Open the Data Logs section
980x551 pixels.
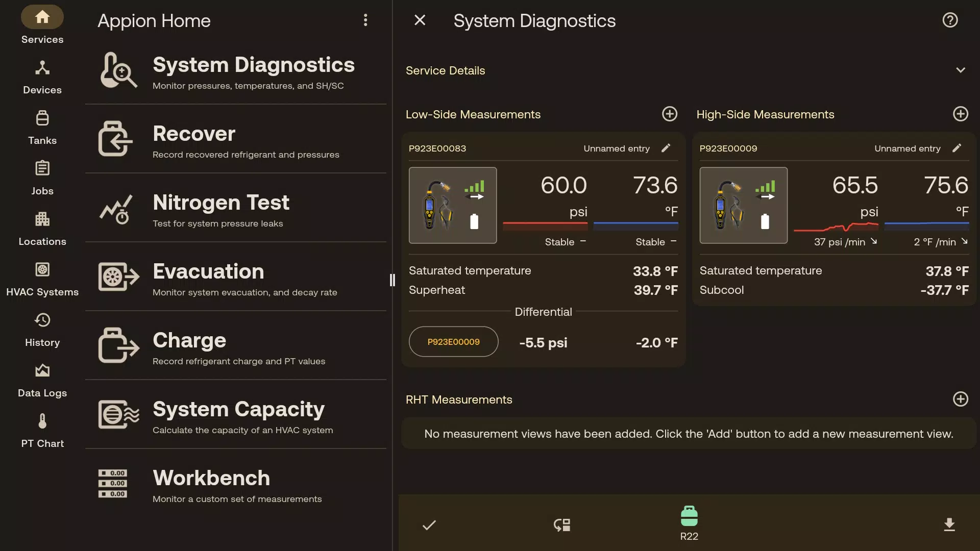(42, 381)
